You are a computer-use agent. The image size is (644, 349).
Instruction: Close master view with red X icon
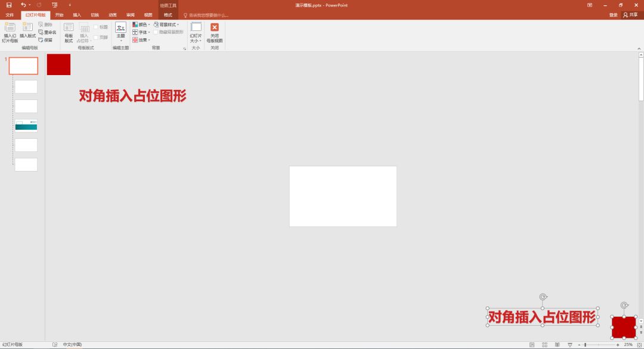[215, 27]
